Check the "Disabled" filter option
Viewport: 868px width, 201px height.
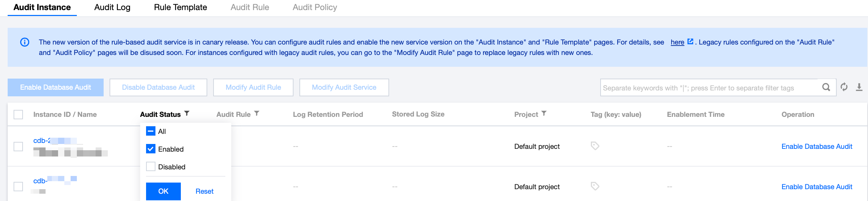point(151,167)
